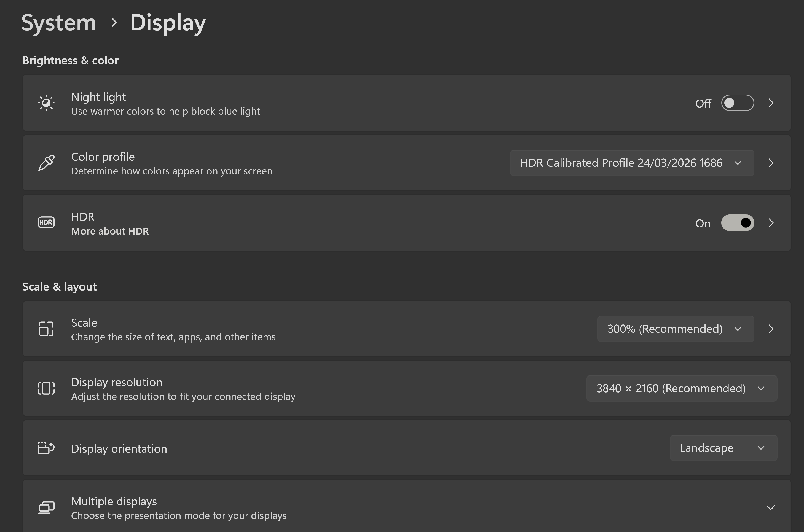This screenshot has width=804, height=532.
Task: Click the Color profile eyedropper icon
Action: tap(46, 163)
